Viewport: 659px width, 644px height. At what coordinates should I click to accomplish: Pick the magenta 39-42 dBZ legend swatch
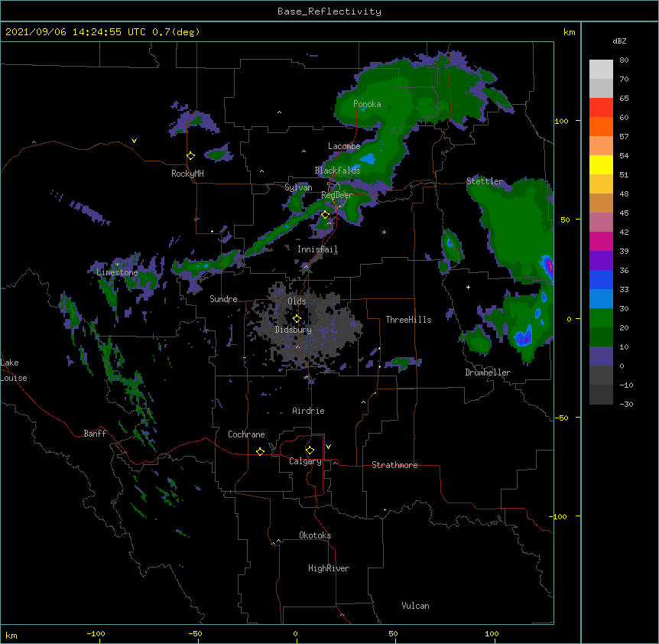(x=601, y=241)
